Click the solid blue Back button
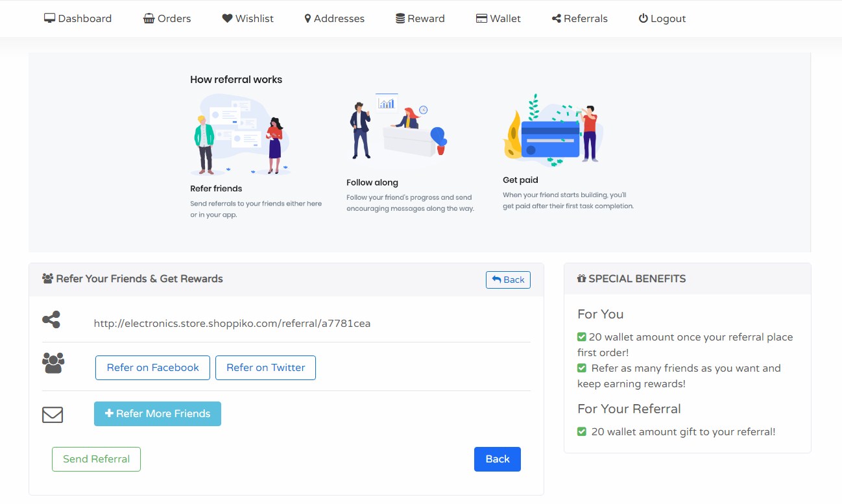 498,459
